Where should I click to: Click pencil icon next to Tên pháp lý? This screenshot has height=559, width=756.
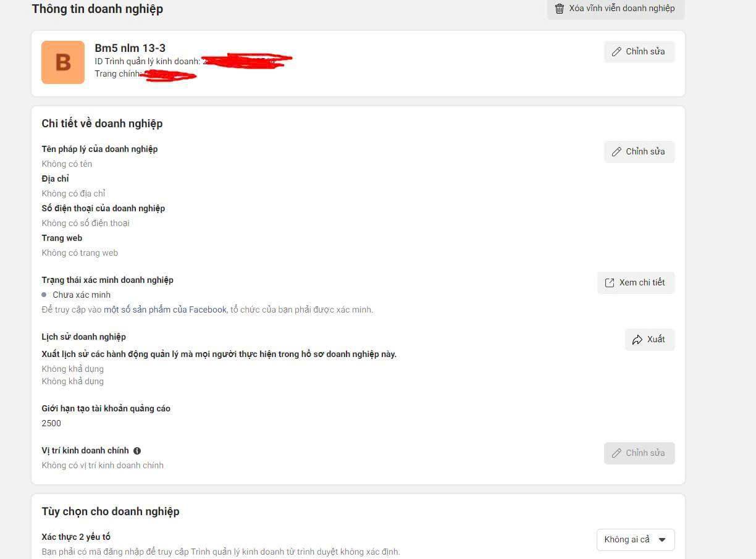pyautogui.click(x=616, y=152)
